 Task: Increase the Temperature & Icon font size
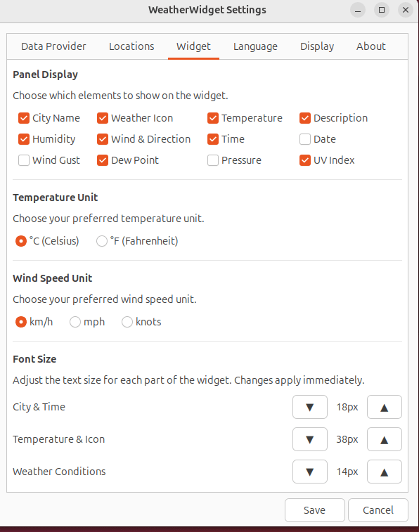click(x=384, y=439)
